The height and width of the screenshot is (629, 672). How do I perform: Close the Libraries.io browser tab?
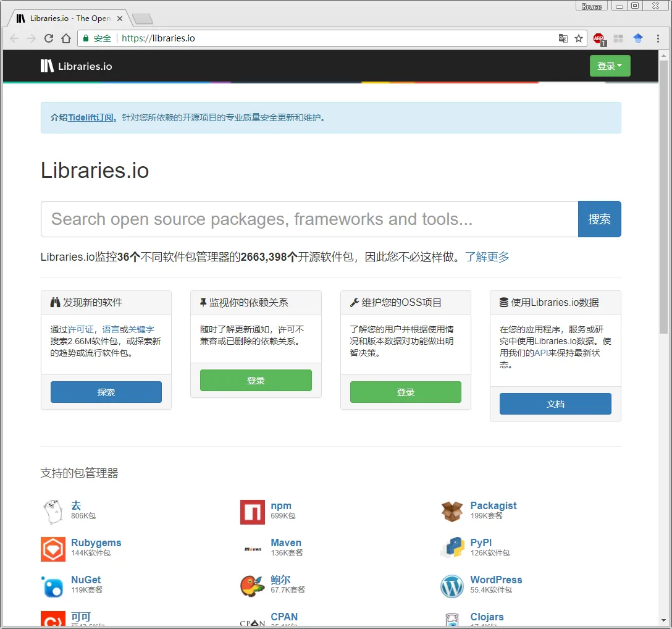(x=120, y=19)
